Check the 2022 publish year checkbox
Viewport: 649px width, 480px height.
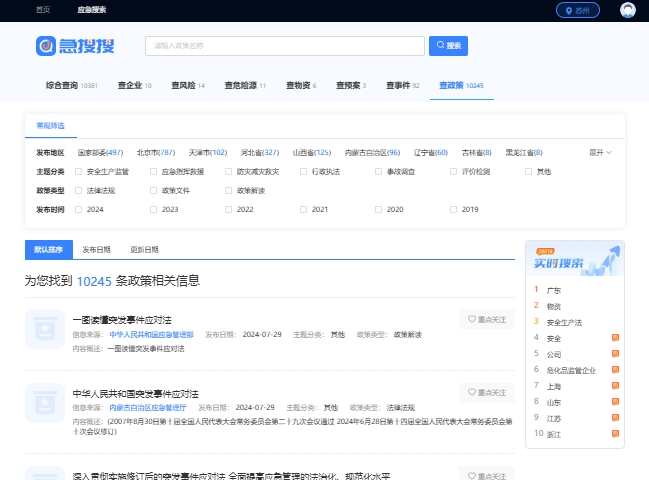[x=228, y=209]
